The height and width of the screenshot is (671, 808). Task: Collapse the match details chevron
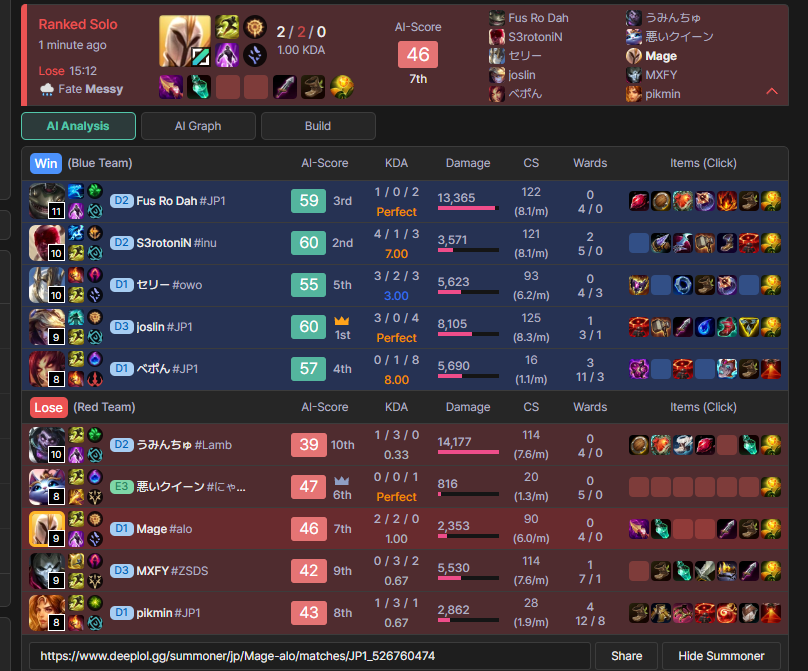(x=771, y=92)
